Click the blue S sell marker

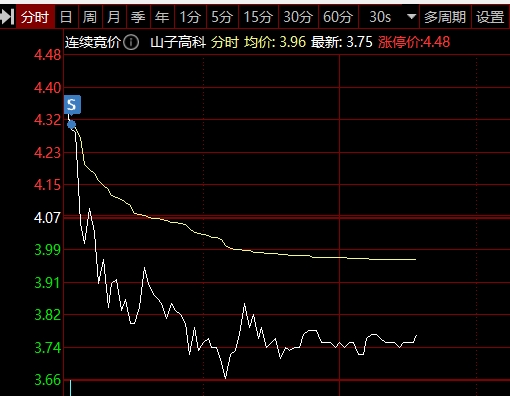tap(72, 105)
